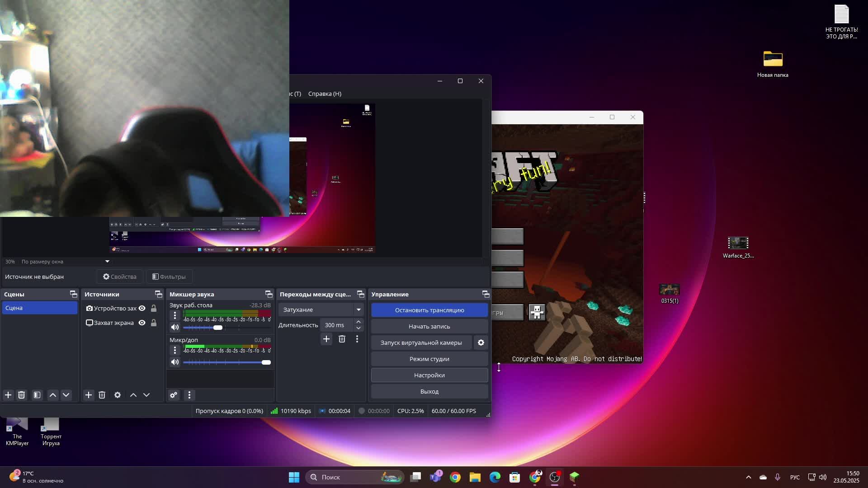This screenshot has width=868, height=488.
Task: Mute the desktop audio channel
Action: (x=175, y=327)
